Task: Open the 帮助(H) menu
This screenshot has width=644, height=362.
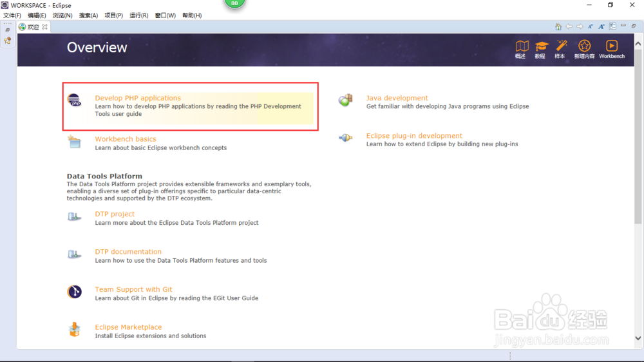Action: [x=192, y=15]
